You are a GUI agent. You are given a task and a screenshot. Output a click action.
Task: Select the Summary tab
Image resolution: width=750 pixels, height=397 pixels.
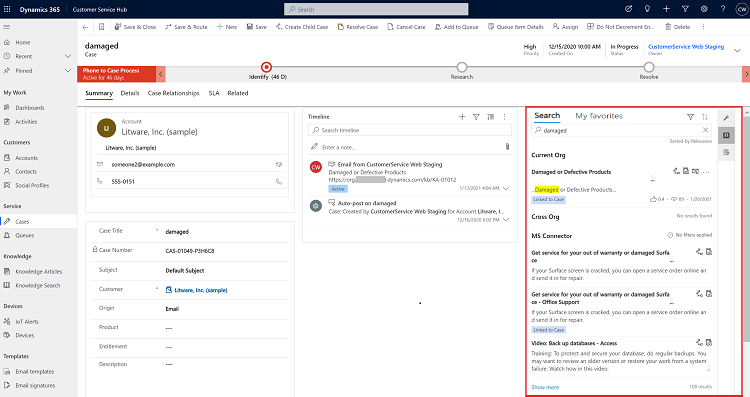tap(99, 93)
